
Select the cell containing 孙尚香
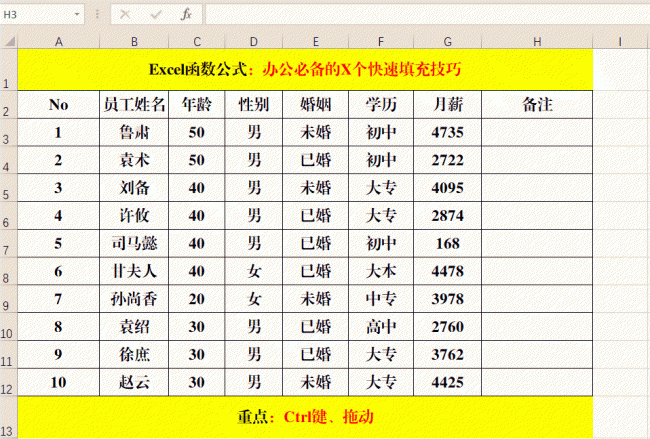coord(134,299)
